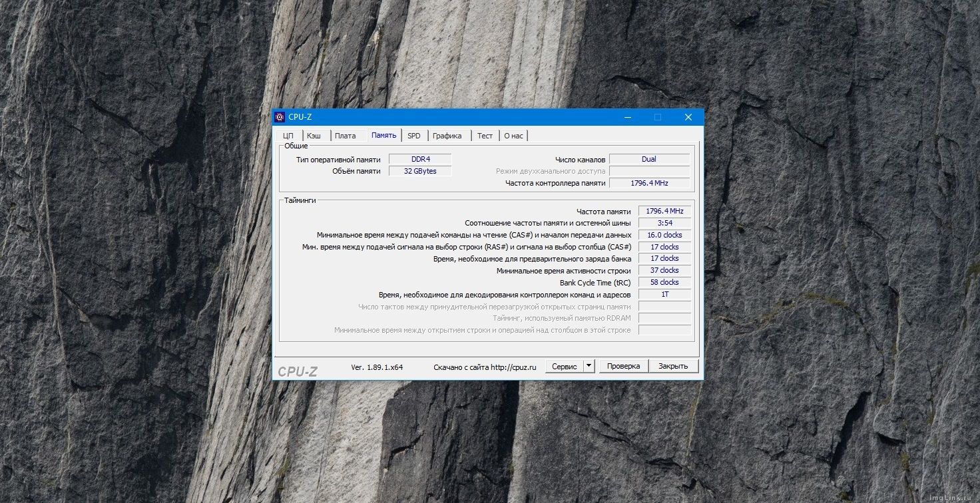This screenshot has height=503, width=980.
Task: Select the Плата tab
Action: pyautogui.click(x=345, y=136)
